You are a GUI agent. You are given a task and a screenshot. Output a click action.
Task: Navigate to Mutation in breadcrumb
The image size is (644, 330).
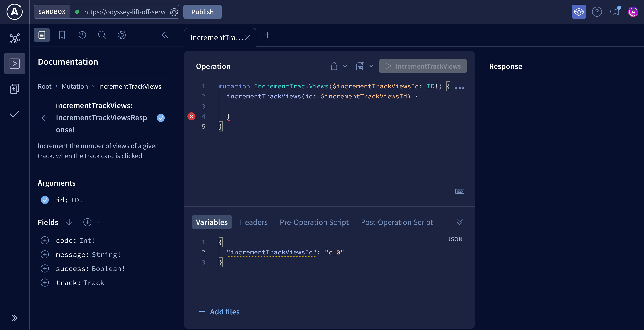(75, 86)
